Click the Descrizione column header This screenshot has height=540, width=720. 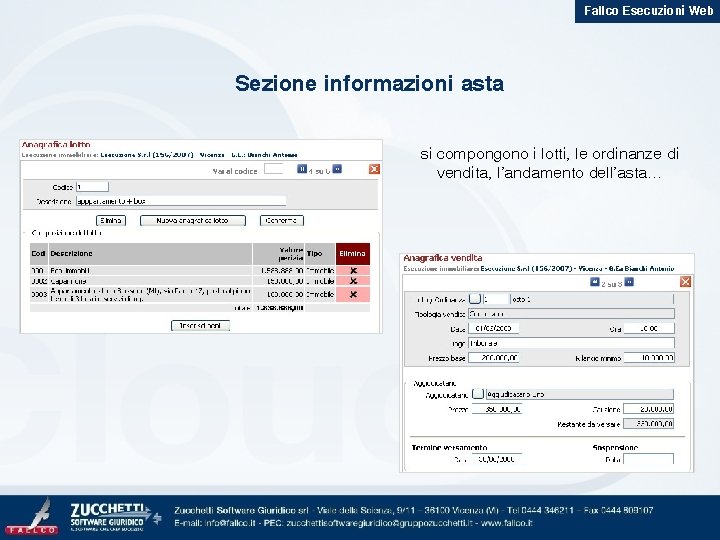tap(150, 253)
